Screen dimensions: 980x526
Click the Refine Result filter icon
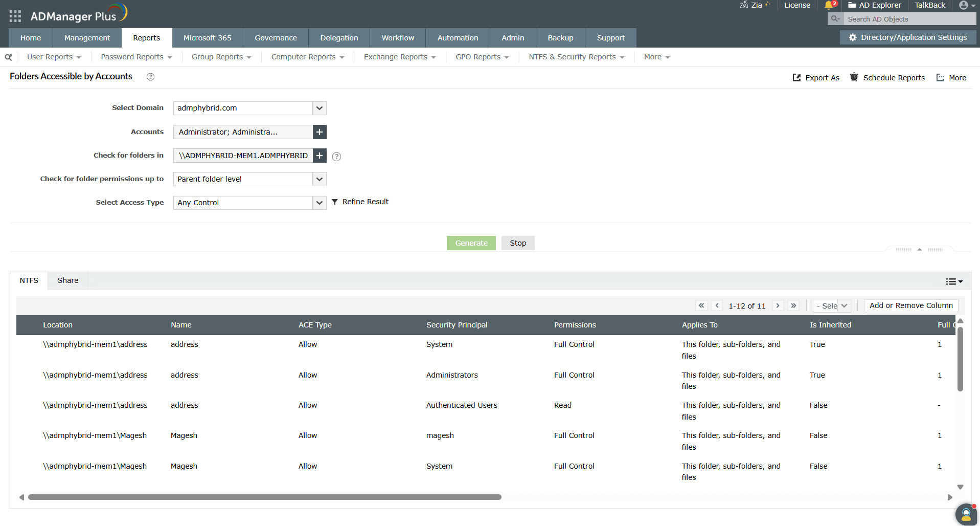(335, 202)
